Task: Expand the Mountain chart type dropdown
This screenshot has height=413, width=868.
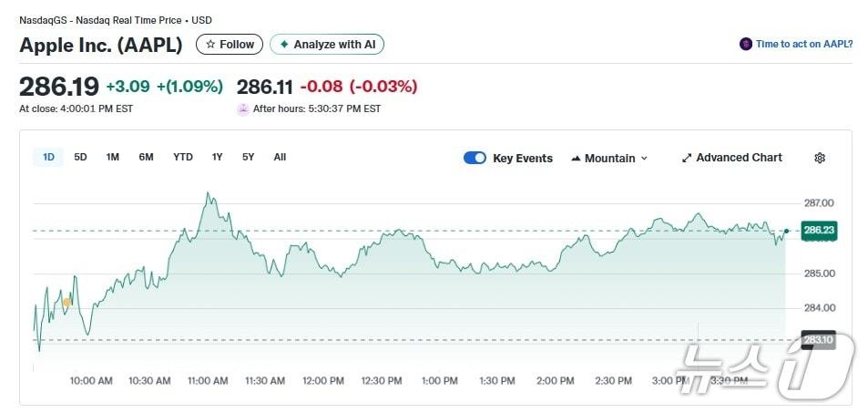Action: (644, 159)
